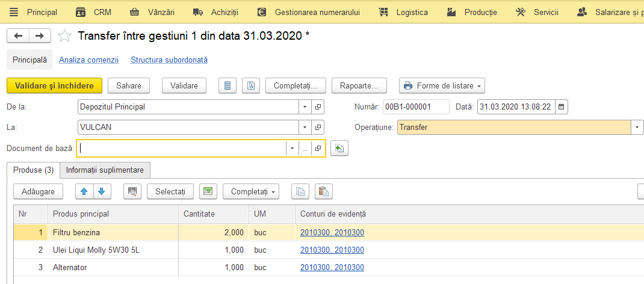Expand the Document de bază dropdown arrow

point(292,149)
